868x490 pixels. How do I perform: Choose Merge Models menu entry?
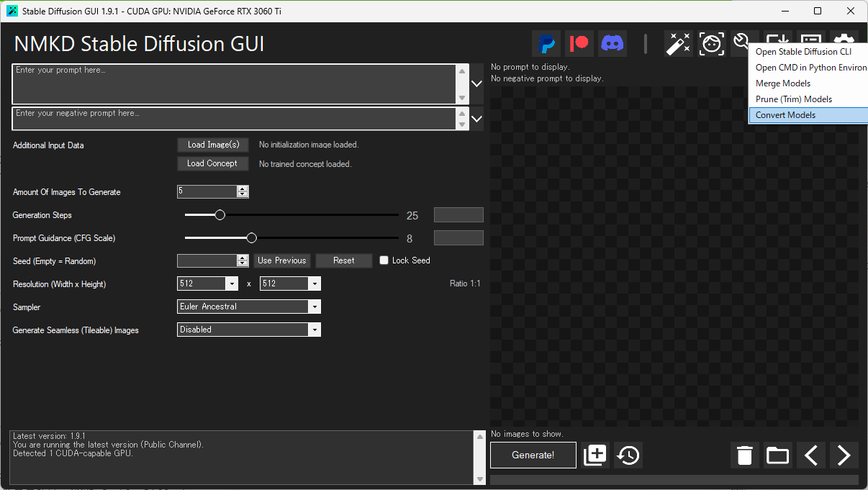pyautogui.click(x=783, y=83)
